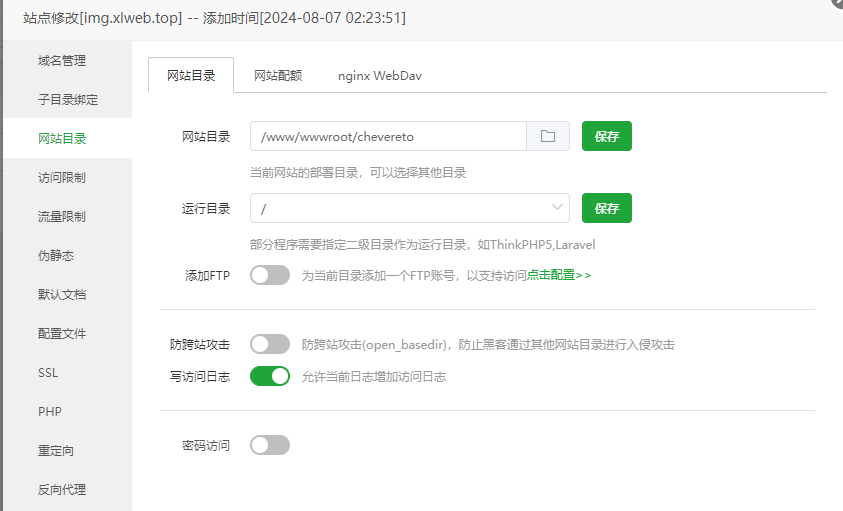
Task: Select the 网站目录 tab
Action: [190, 76]
